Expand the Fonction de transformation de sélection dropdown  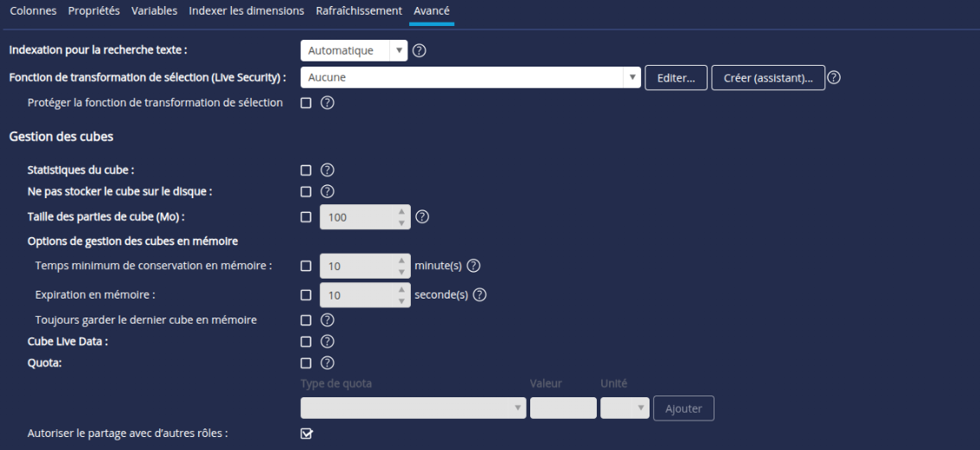(x=470, y=78)
